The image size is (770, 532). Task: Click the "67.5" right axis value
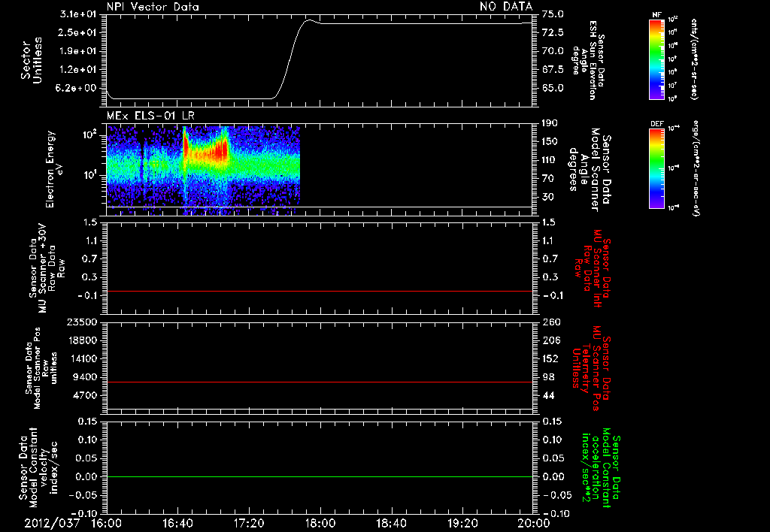553,70
